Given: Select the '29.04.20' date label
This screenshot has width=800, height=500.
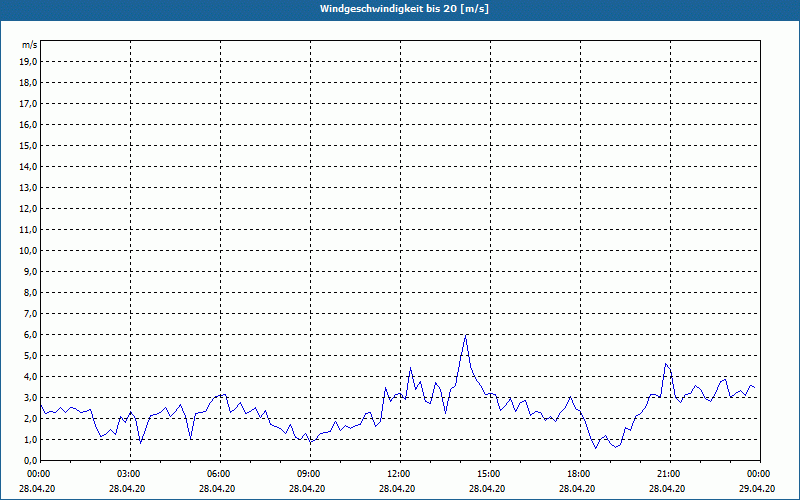Looking at the screenshot, I should tap(757, 488).
